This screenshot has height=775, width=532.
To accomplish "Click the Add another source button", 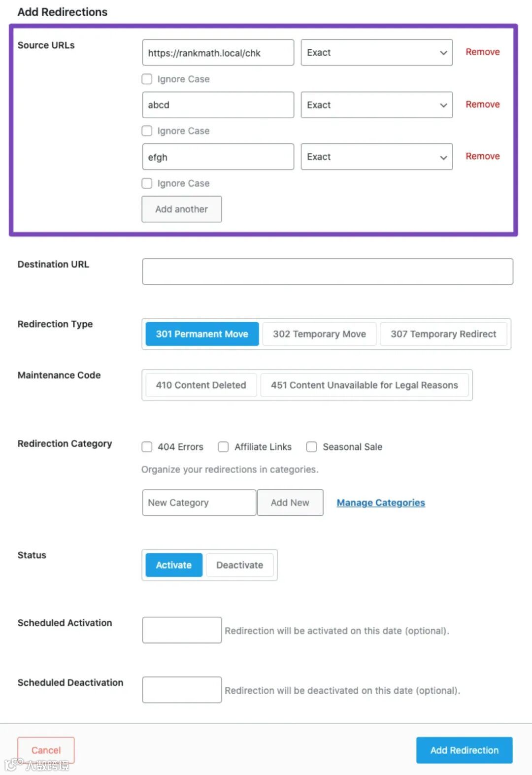I will pyautogui.click(x=181, y=209).
